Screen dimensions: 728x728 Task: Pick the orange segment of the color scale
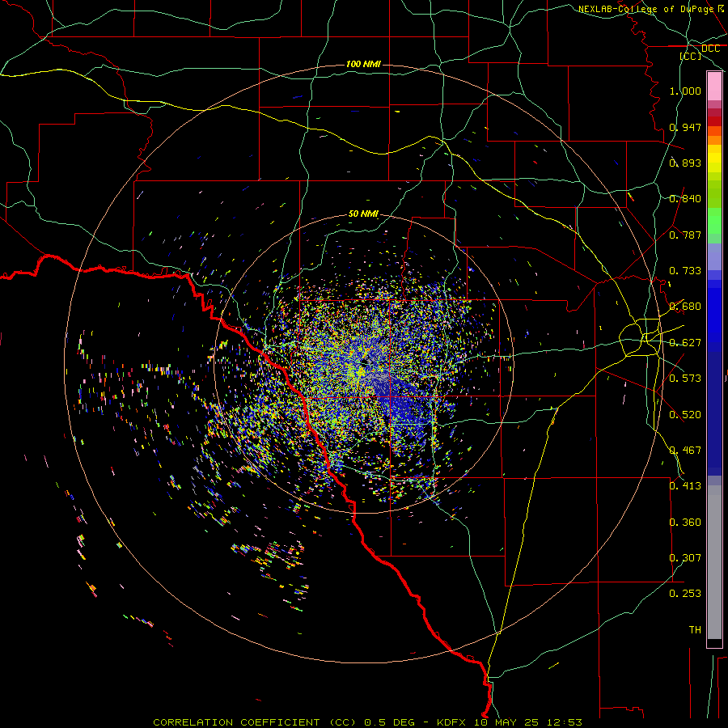tap(714, 140)
